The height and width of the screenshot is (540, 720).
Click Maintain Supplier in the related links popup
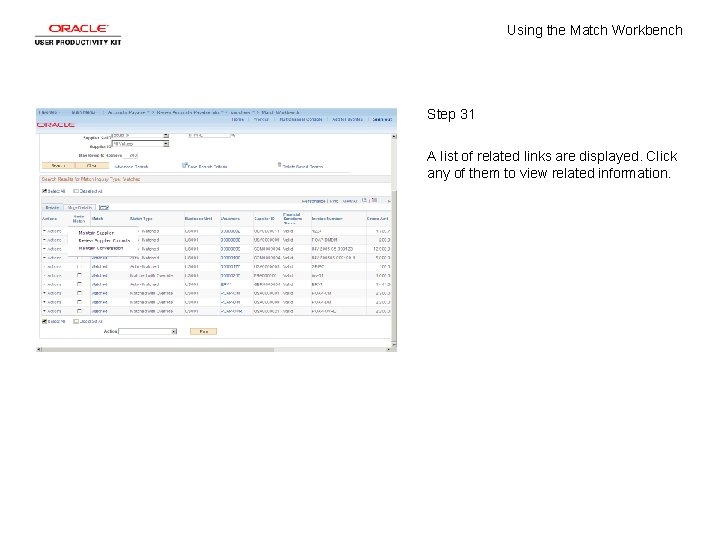96,233
